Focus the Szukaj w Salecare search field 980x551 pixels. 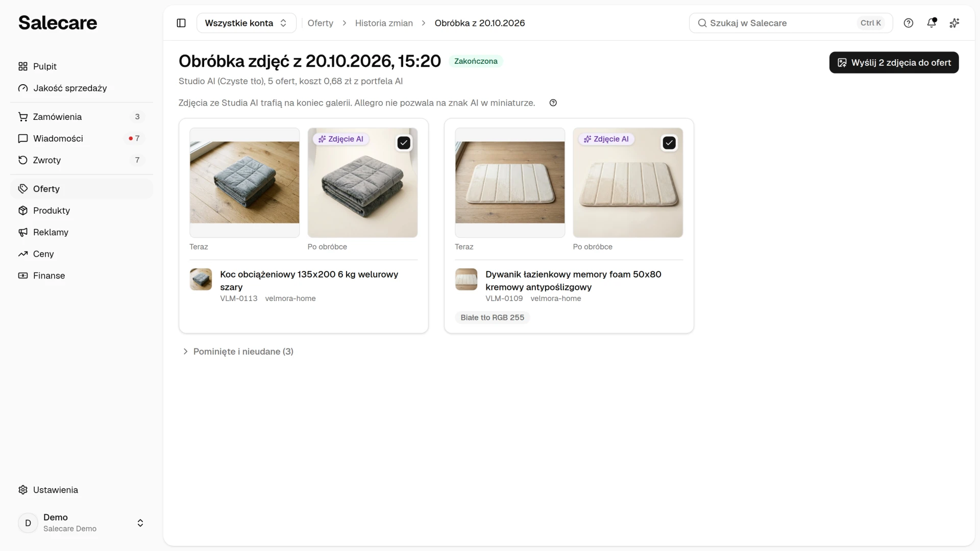791,23
